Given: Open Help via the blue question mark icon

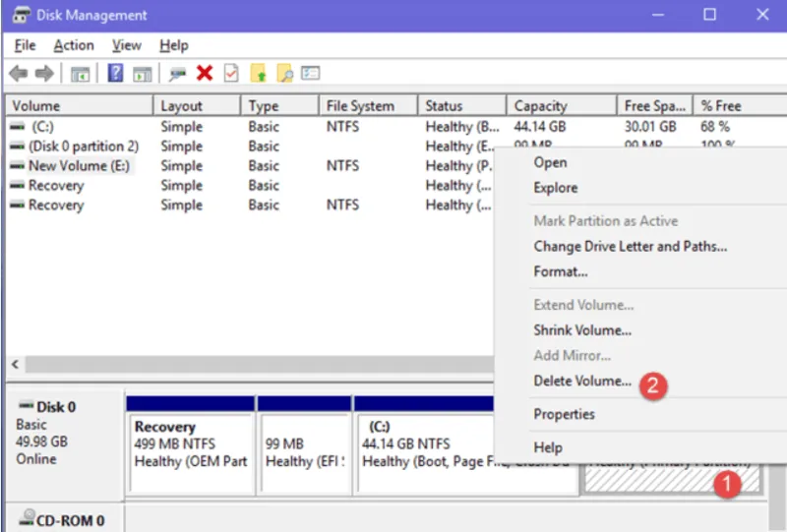Looking at the screenshot, I should [x=115, y=74].
